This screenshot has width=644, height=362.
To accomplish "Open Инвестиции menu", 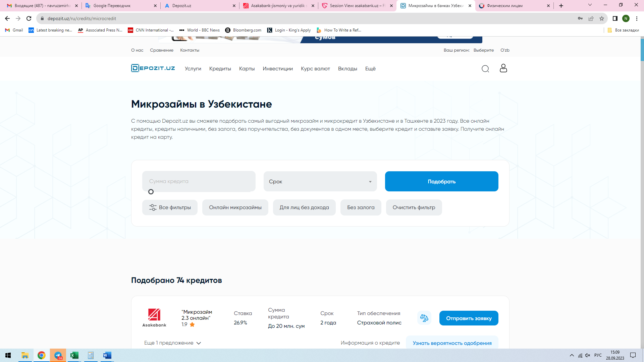I will 278,69.
